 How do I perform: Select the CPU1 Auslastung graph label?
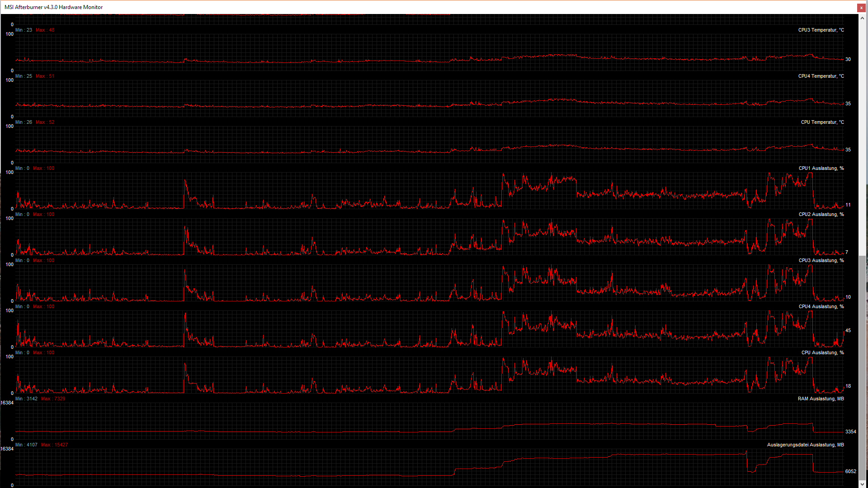click(821, 169)
